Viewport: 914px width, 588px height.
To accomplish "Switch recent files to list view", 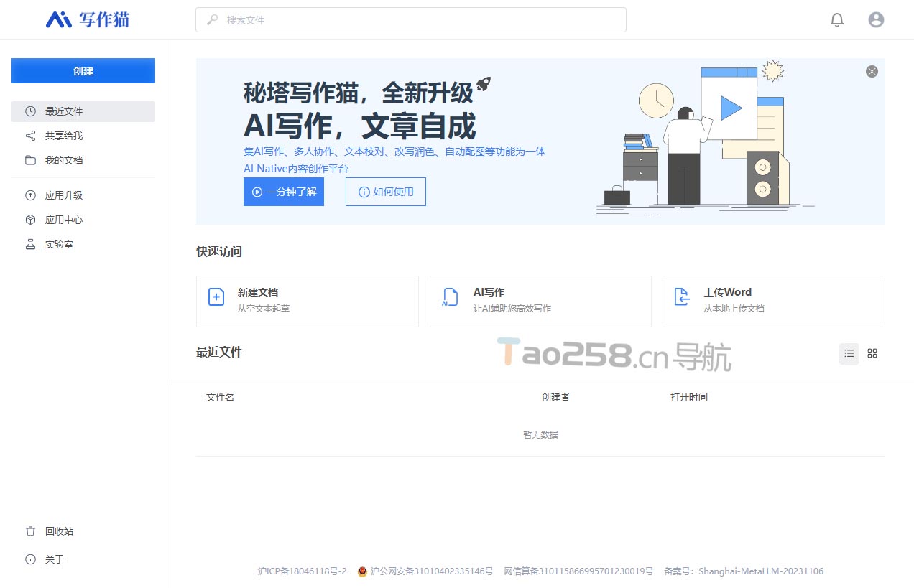I will click(849, 353).
